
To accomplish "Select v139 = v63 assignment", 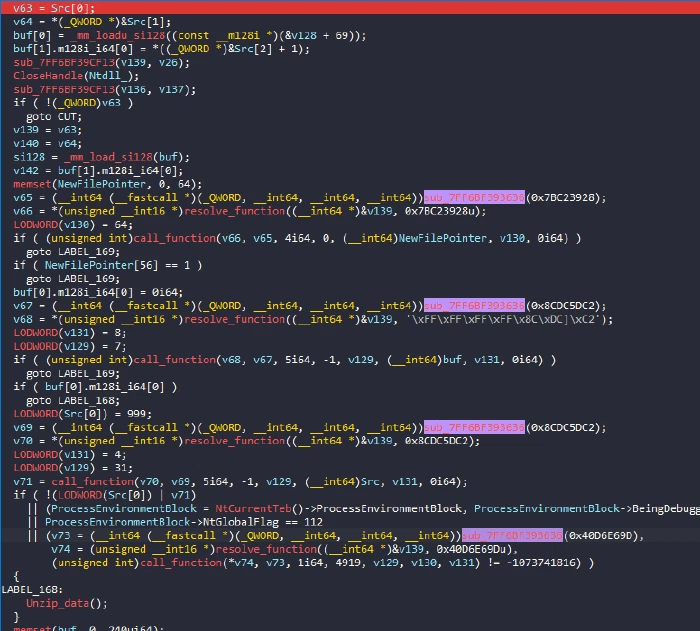I will tap(47, 130).
